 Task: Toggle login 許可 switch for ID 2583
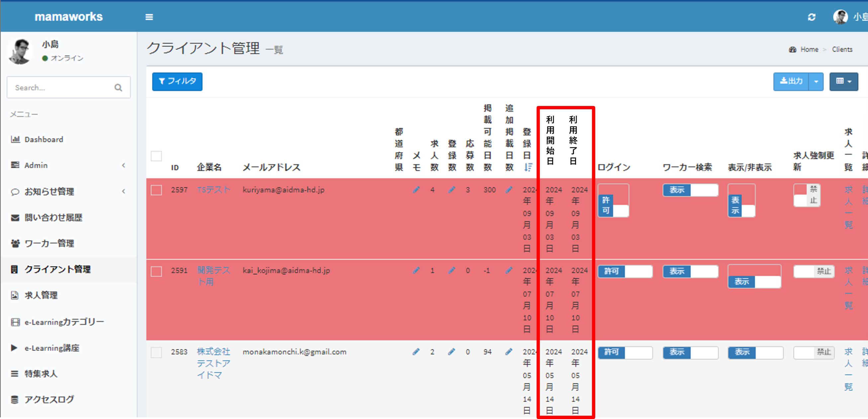point(625,352)
